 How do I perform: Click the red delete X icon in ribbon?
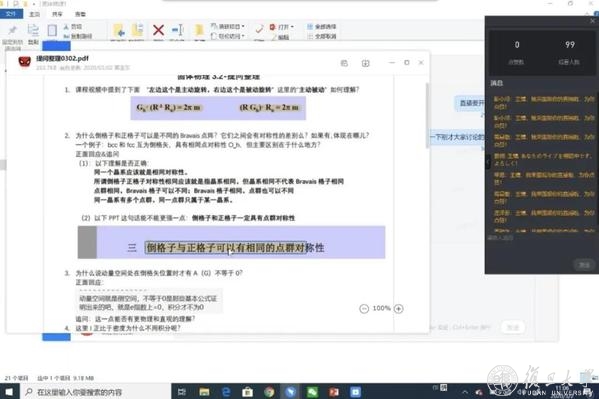pos(158,30)
